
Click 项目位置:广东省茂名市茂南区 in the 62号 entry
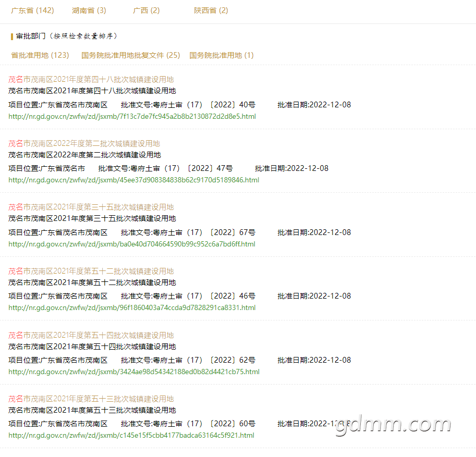pyautogui.click(x=58, y=360)
